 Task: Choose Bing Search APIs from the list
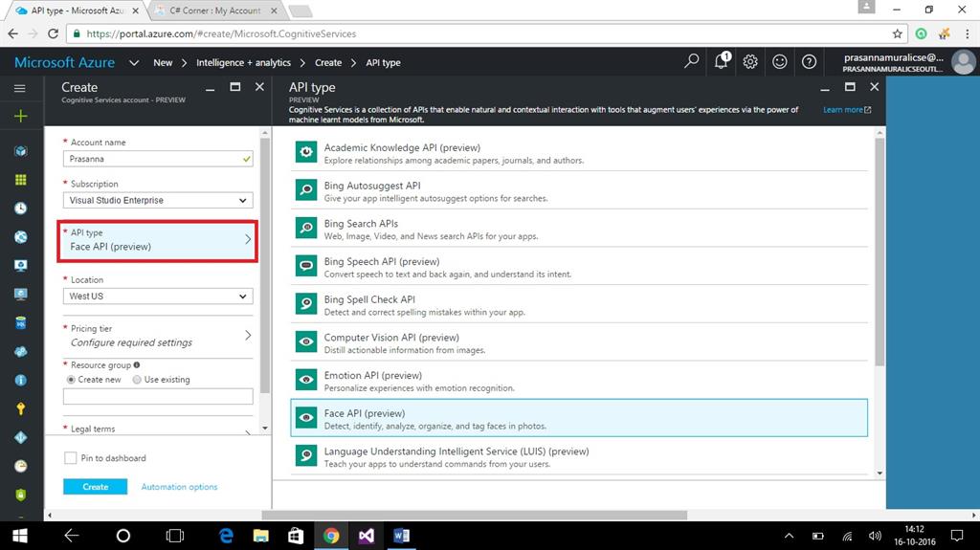(579, 228)
